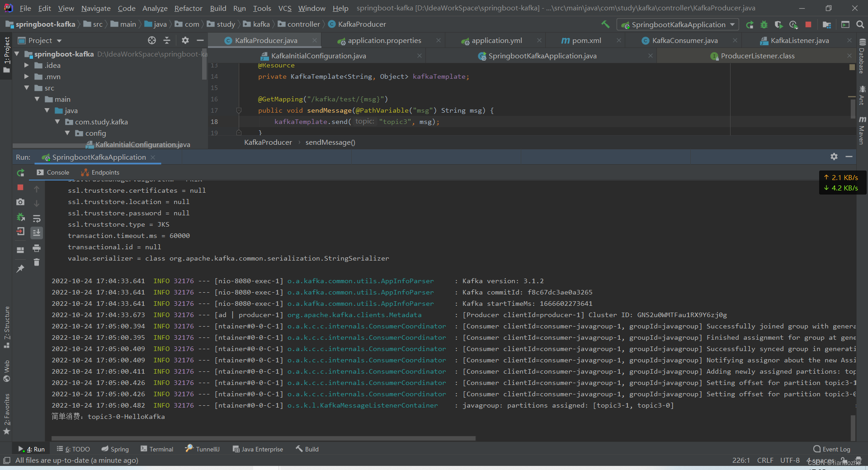Switch to Endpoints tab in Run
The width and height of the screenshot is (868, 470).
100,172
